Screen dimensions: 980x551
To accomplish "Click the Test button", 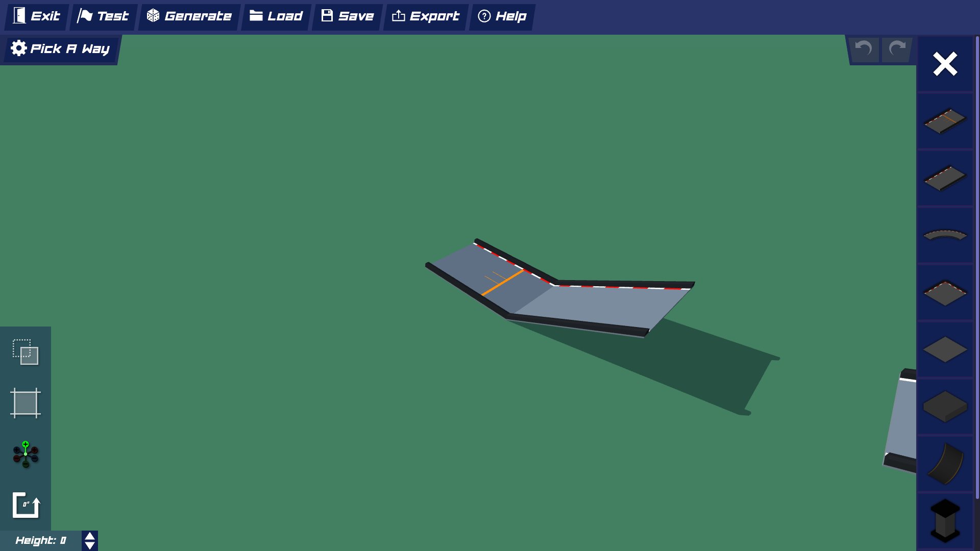I will click(x=103, y=16).
